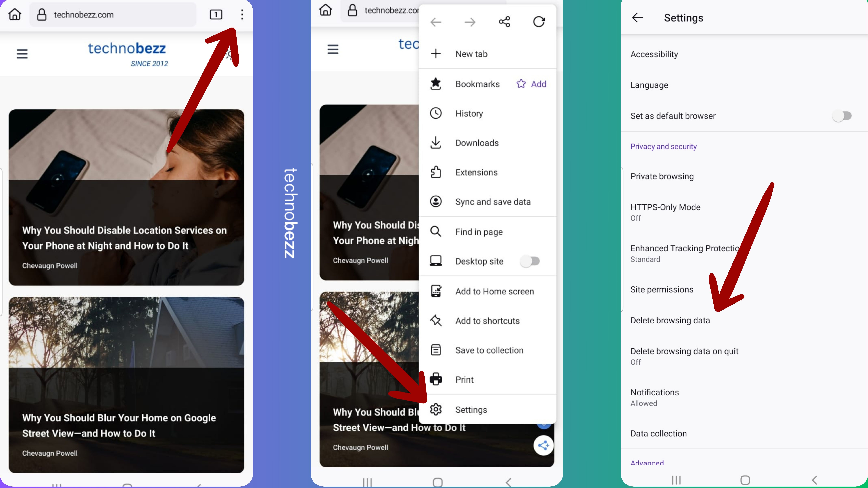The width and height of the screenshot is (868, 488).
Task: Open Notifications settings
Action: (x=744, y=397)
